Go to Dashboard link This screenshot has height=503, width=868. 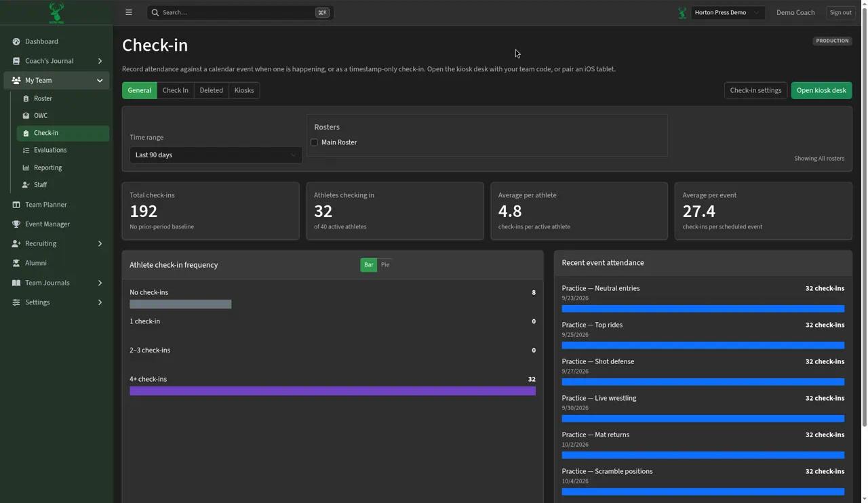56,41
